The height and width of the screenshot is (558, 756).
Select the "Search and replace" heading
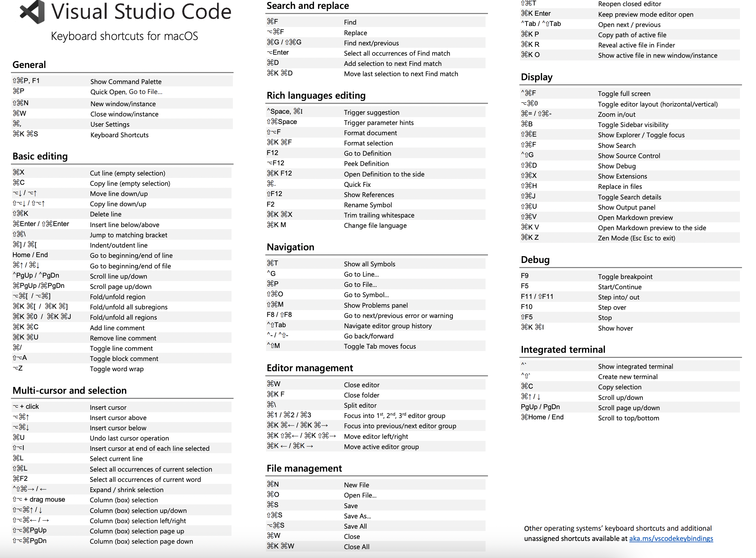pos(308,5)
